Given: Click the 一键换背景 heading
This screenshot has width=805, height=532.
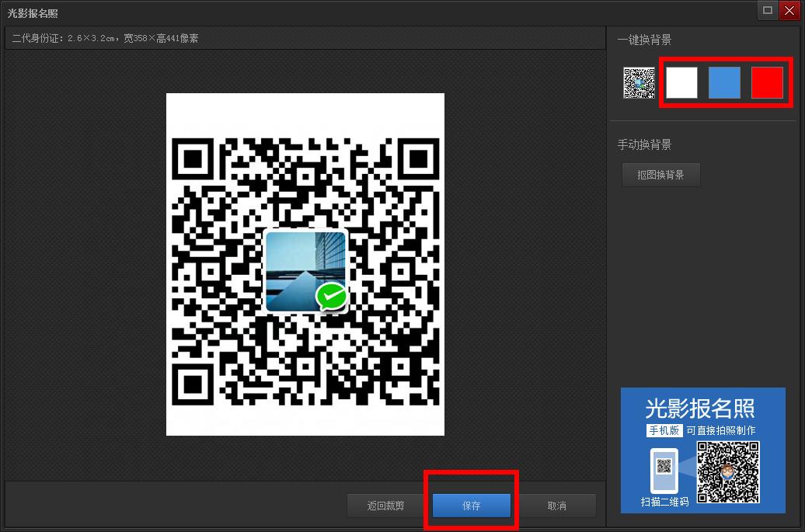Looking at the screenshot, I should (644, 40).
